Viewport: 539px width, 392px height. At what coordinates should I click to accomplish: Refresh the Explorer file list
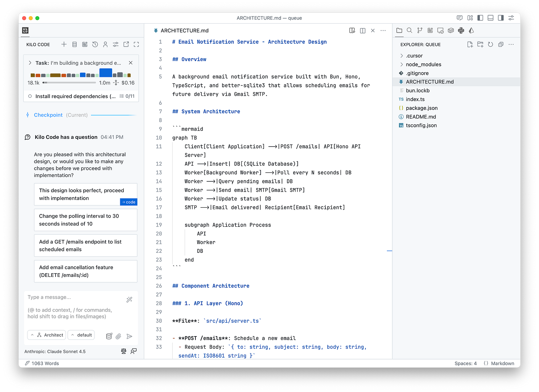coord(491,44)
